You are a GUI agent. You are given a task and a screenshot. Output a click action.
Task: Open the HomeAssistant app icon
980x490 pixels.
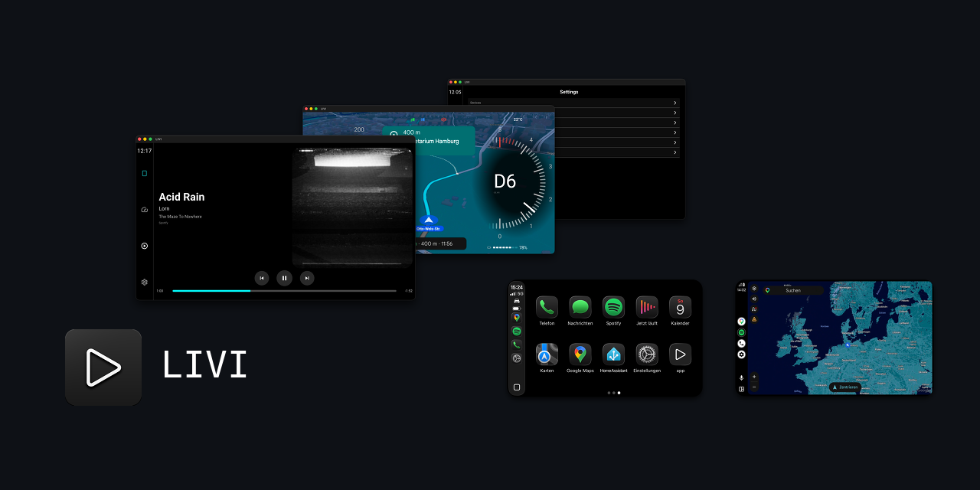(x=613, y=354)
